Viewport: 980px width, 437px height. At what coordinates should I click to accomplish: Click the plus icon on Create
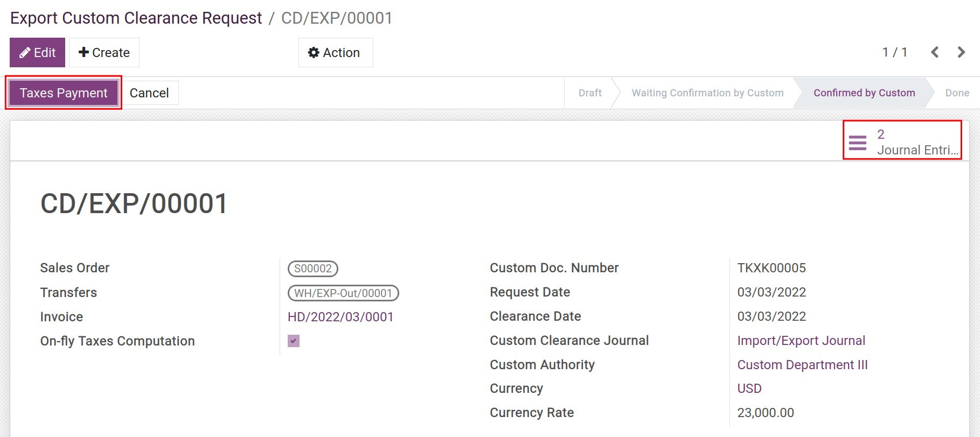coord(84,52)
